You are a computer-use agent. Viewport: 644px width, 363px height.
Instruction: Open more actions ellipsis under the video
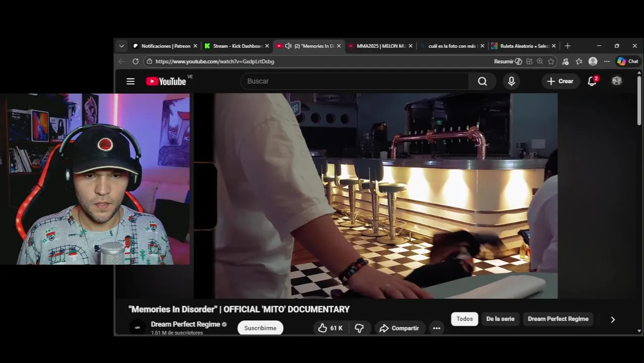(x=436, y=328)
